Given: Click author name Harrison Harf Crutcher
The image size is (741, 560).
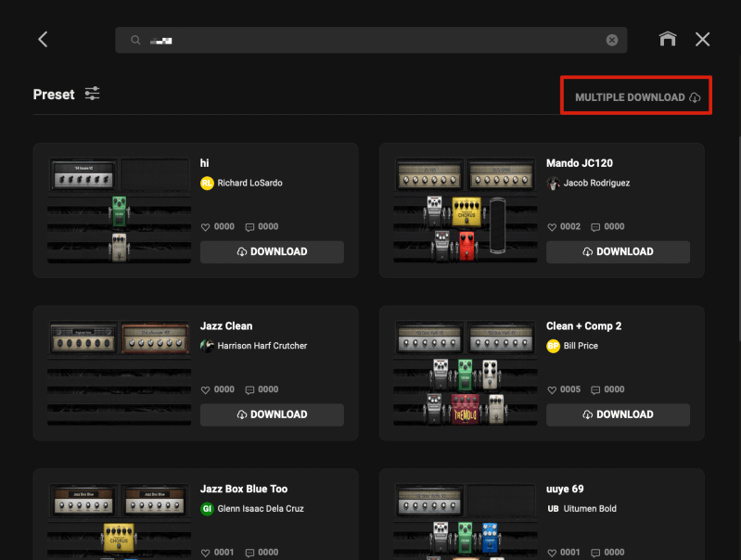Looking at the screenshot, I should pos(262,346).
